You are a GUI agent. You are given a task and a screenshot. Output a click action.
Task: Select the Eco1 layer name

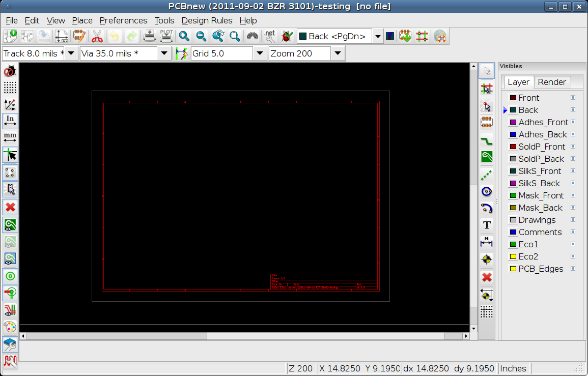click(x=528, y=244)
